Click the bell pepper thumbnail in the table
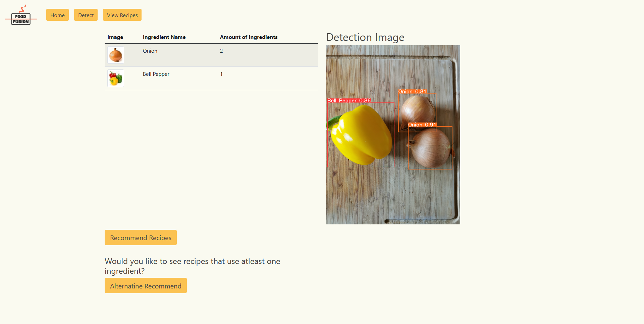 click(x=115, y=78)
